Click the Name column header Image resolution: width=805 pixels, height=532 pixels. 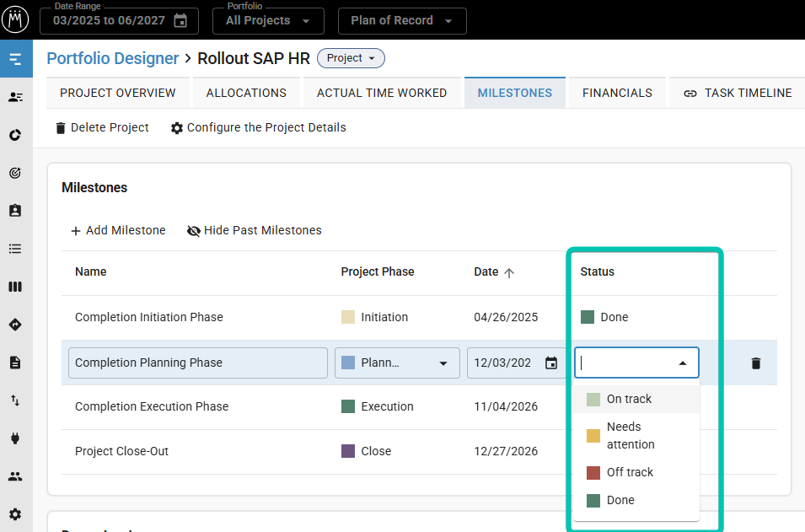click(x=91, y=271)
